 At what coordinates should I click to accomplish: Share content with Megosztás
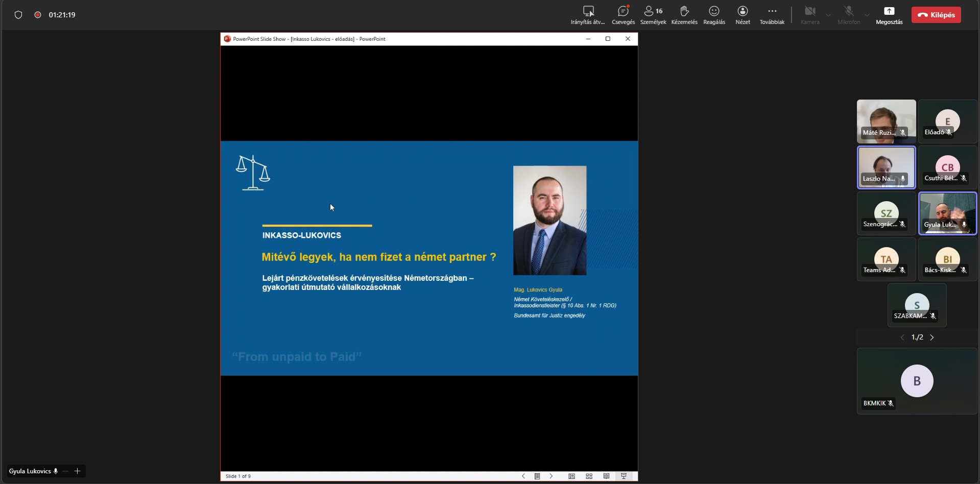pos(889,15)
